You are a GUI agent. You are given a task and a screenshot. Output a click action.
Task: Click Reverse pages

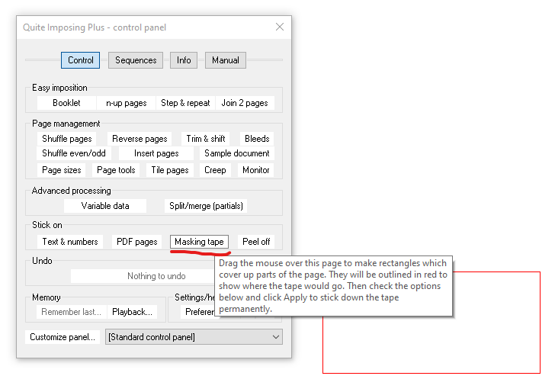point(140,139)
